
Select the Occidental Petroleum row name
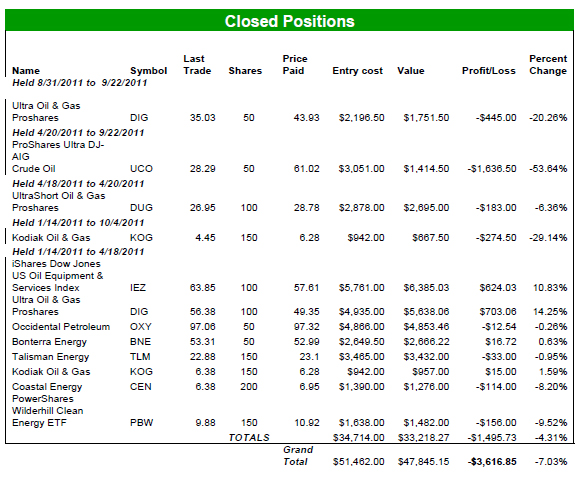(x=61, y=327)
